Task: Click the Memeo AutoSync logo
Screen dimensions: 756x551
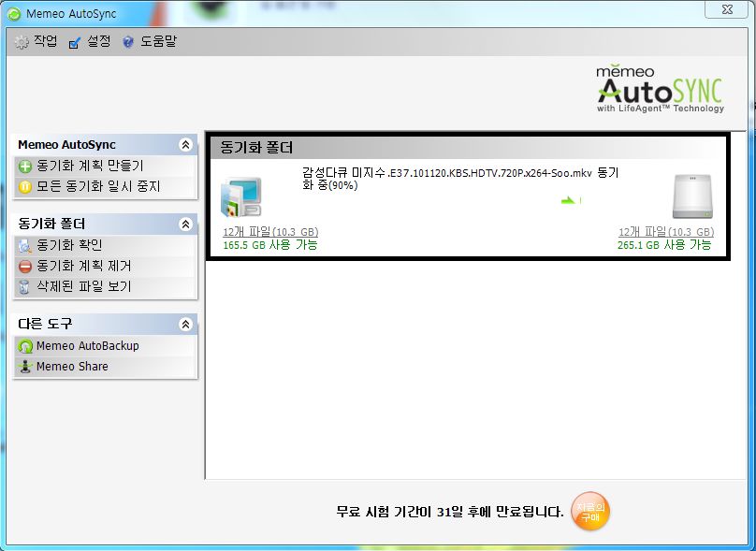Action: (x=661, y=89)
